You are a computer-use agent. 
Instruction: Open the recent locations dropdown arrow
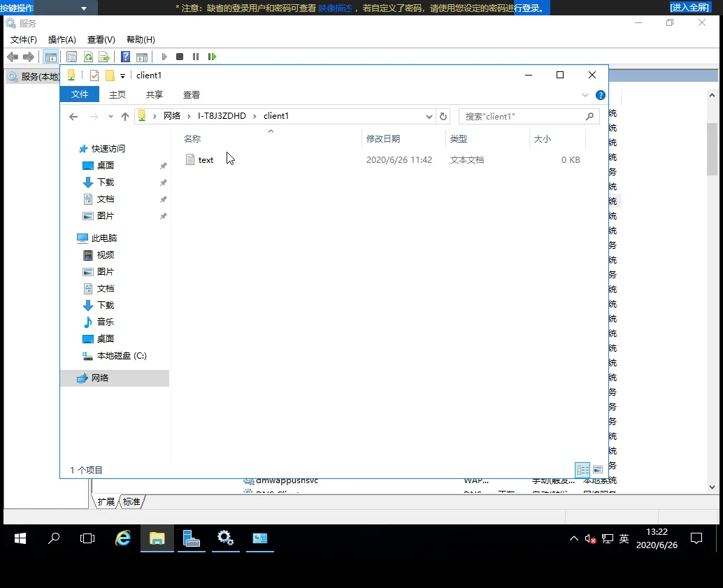110,117
